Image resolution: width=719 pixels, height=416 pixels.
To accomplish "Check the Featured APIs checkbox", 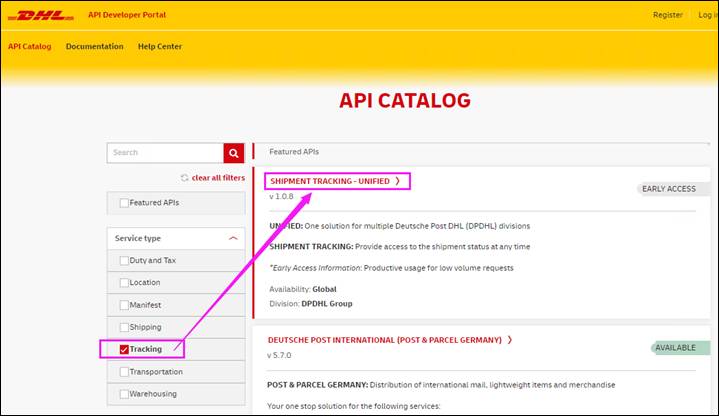I will coord(124,203).
